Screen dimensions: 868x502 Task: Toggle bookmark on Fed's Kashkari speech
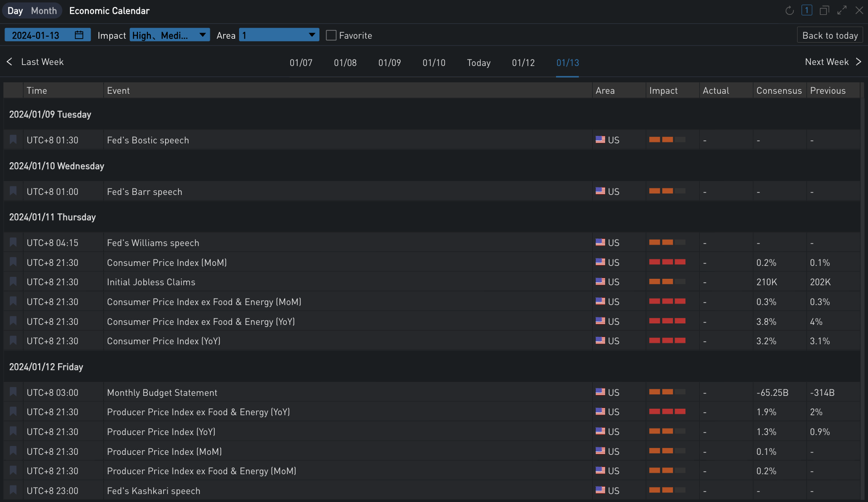[13, 491]
